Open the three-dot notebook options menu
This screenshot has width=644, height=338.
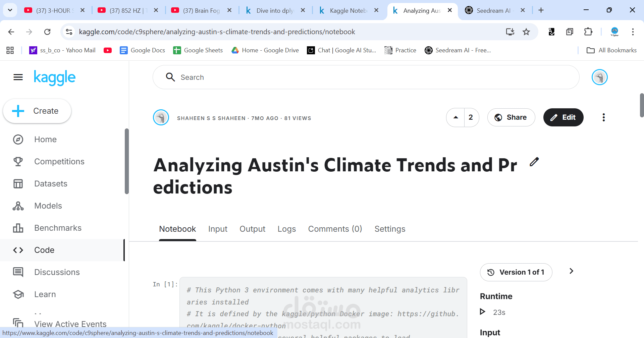click(603, 117)
